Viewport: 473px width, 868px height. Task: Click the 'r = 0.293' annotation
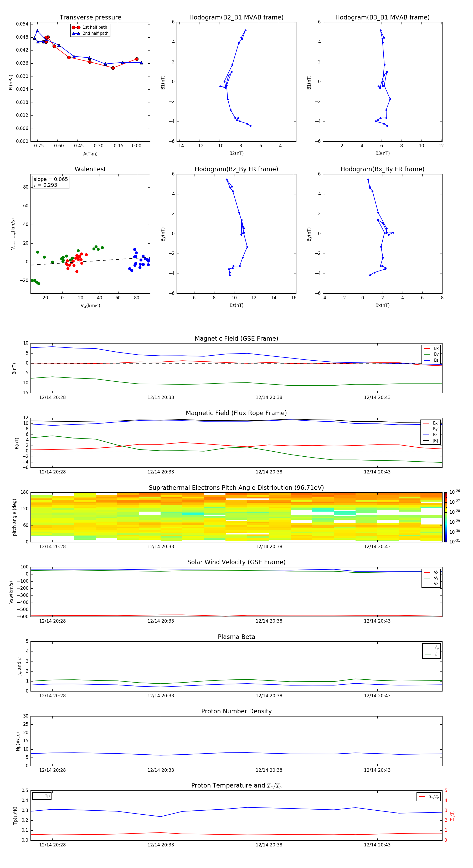tap(45, 185)
